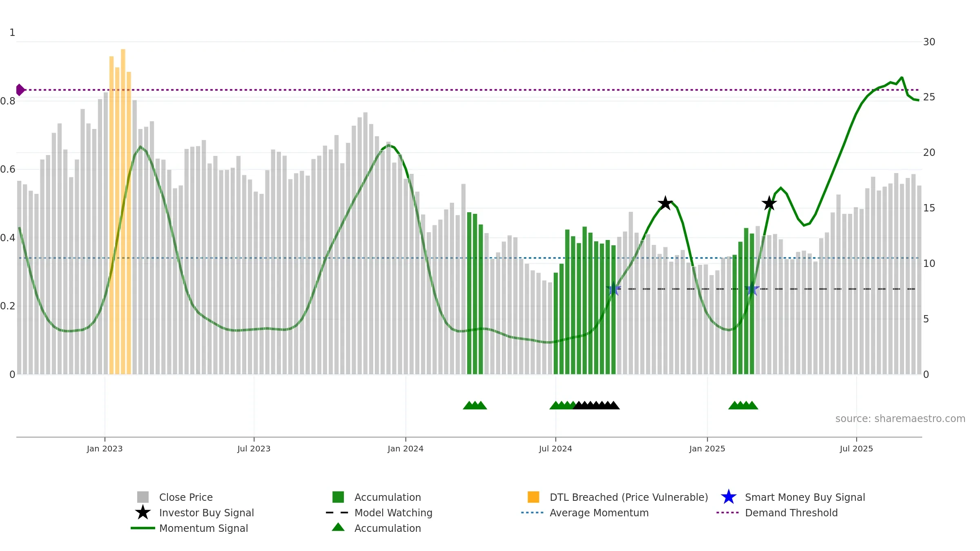The width and height of the screenshot is (980, 551).
Task: Click the Jan 2024 axis label
Action: pos(405,449)
